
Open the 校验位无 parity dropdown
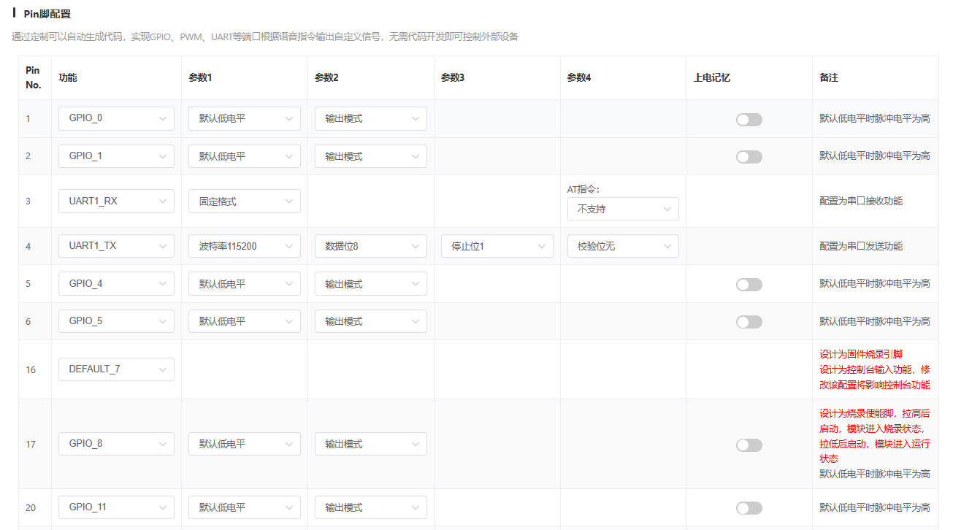[623, 246]
